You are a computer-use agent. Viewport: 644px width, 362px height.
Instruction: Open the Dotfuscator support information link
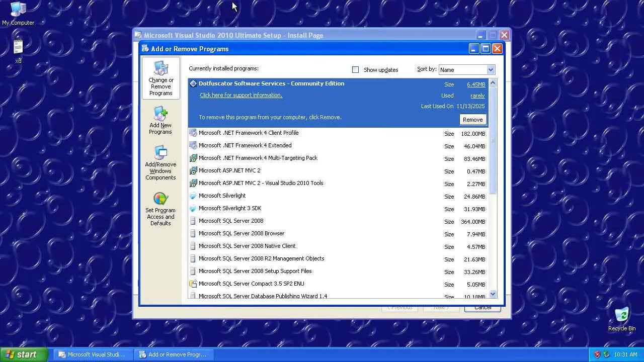[x=241, y=96]
